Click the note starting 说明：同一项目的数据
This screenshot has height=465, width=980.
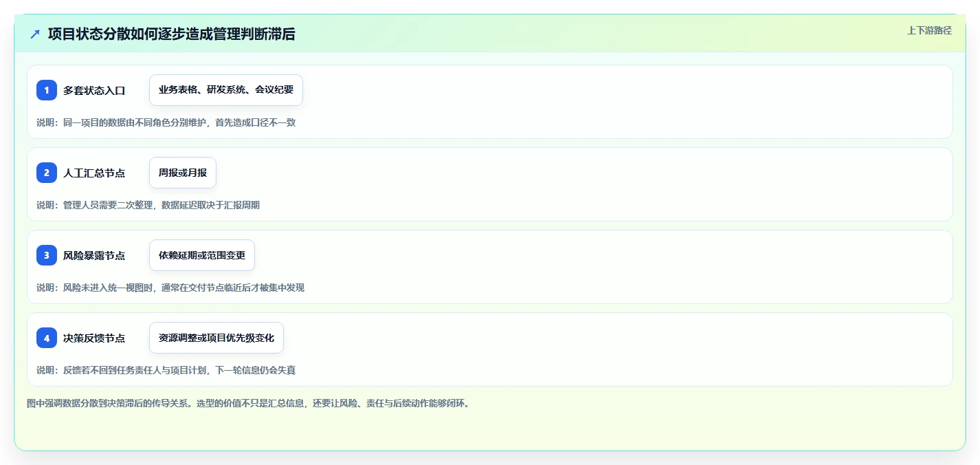(166, 122)
